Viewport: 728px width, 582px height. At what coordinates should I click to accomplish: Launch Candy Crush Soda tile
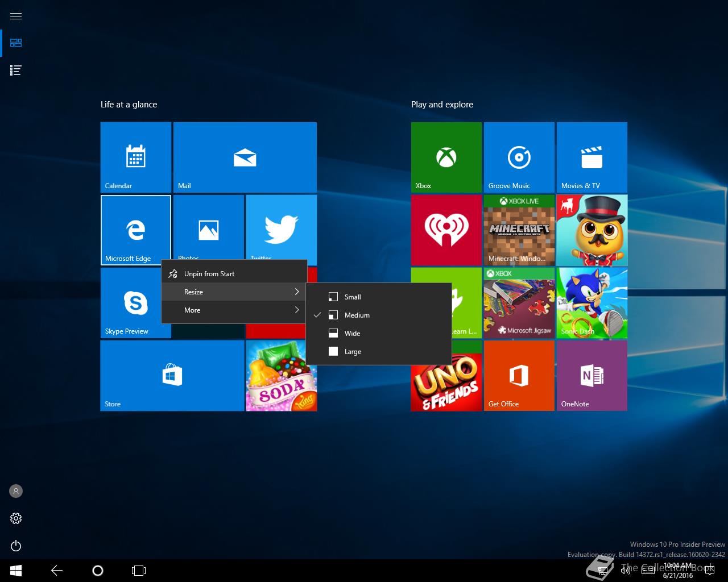click(x=282, y=381)
